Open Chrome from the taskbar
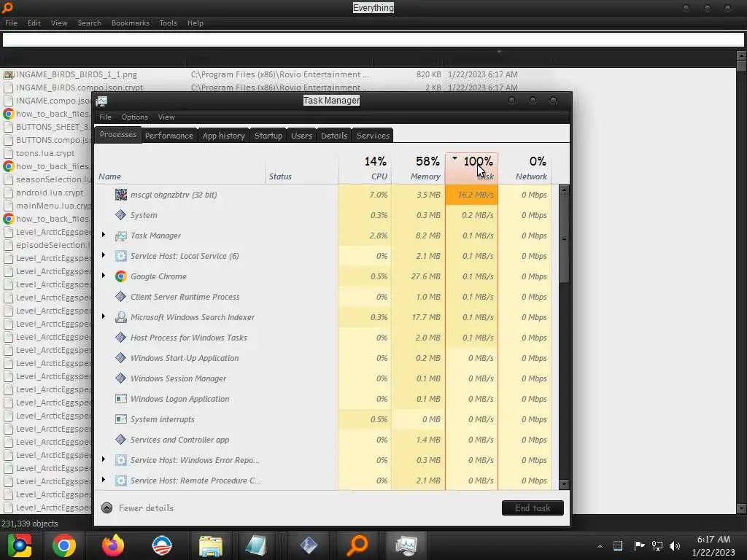This screenshot has height=560, width=747. 64,545
